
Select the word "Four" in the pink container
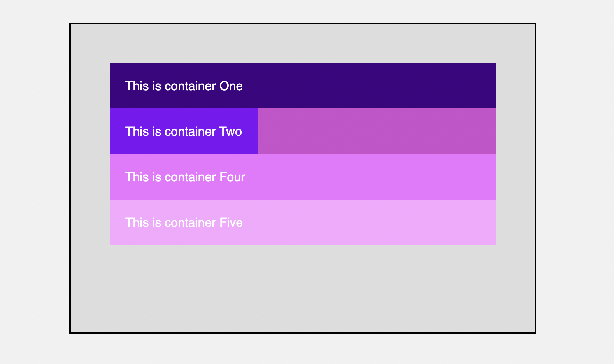(232, 177)
